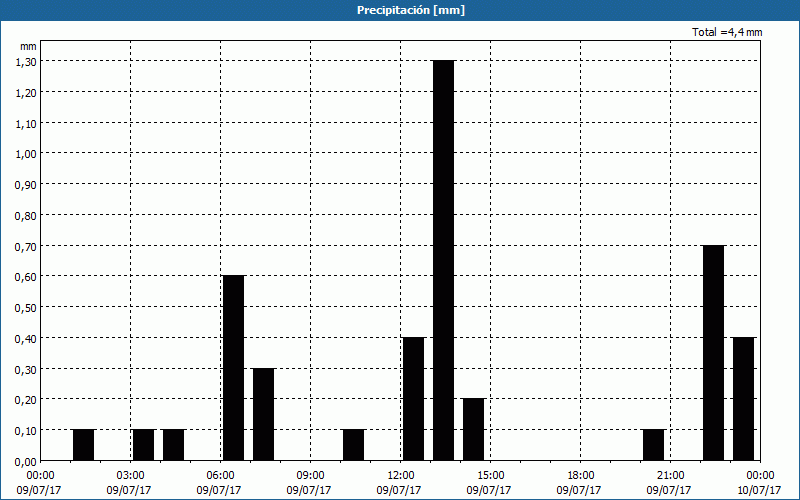
Task: Select the 1,10 y-axis label
Action: coord(26,123)
